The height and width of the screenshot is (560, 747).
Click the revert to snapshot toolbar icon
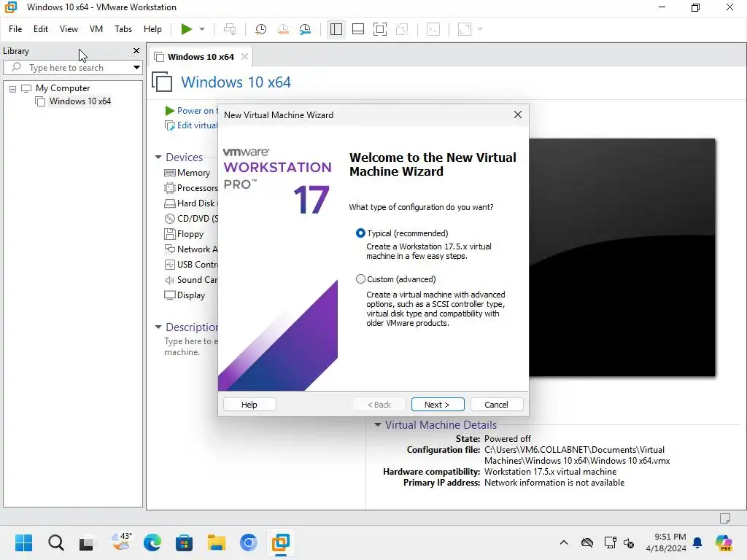[283, 29]
